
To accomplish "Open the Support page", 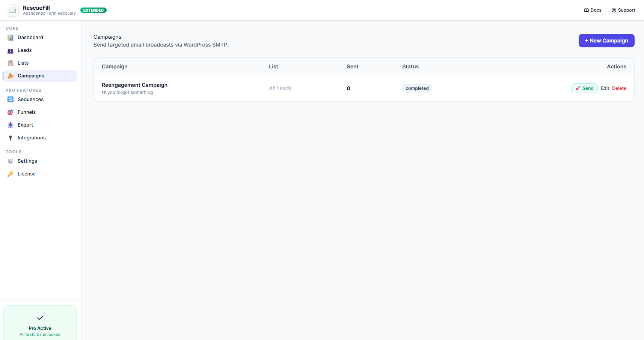I will [x=623, y=10].
